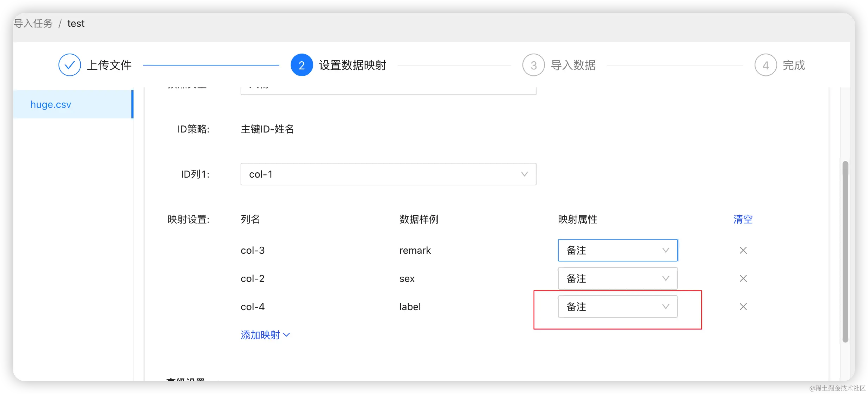The height and width of the screenshot is (394, 868).
Task: Remove the col-3 mapping with its X icon
Action: 743,250
